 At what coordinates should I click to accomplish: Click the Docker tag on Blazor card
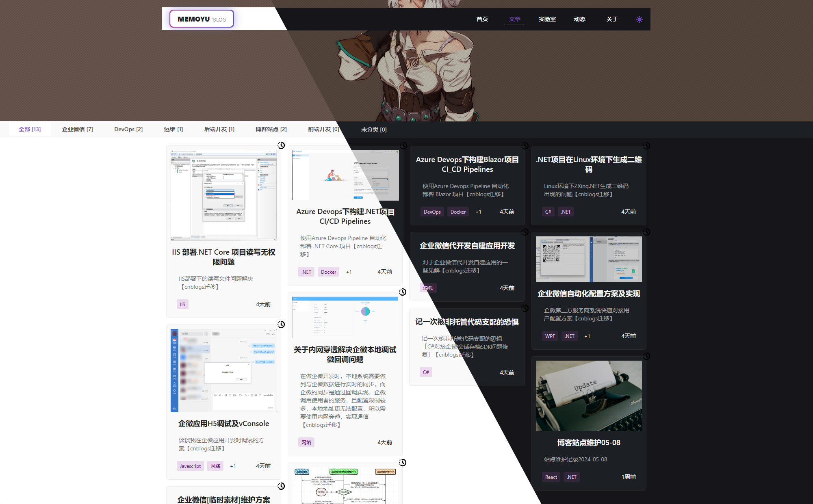coord(458,212)
